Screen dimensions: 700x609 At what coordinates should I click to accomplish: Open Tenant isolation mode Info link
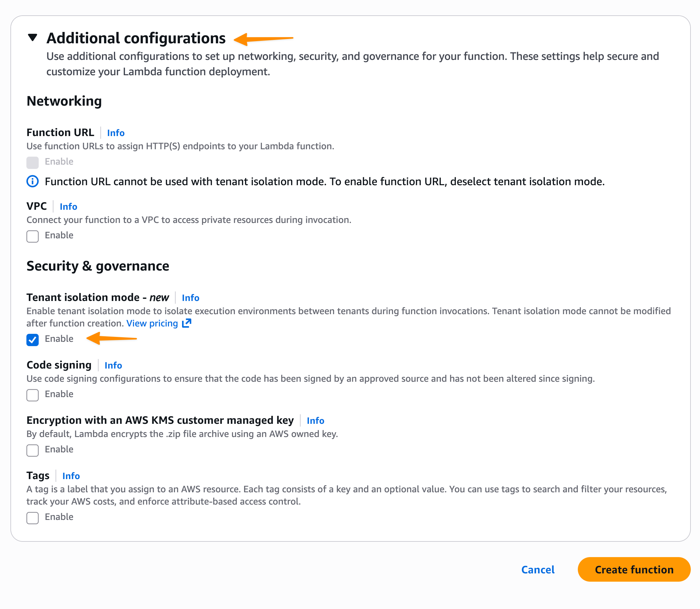click(190, 298)
